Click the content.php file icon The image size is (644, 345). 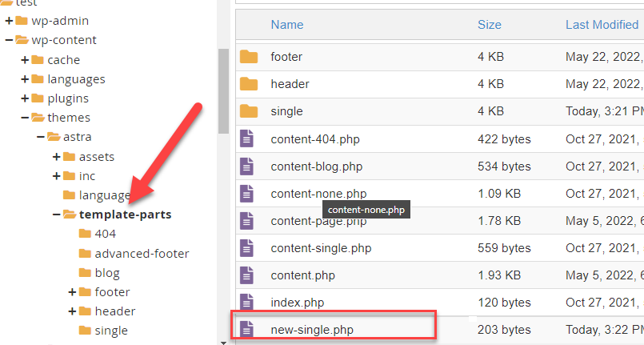247,275
